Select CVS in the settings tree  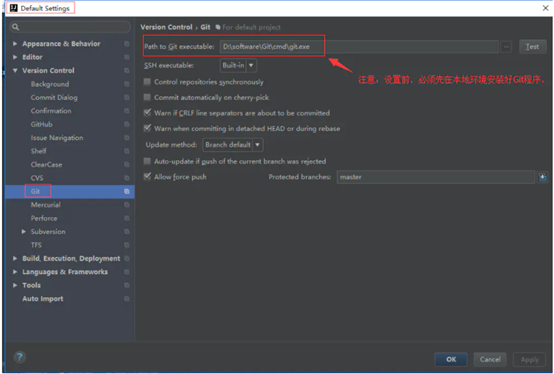tap(37, 178)
